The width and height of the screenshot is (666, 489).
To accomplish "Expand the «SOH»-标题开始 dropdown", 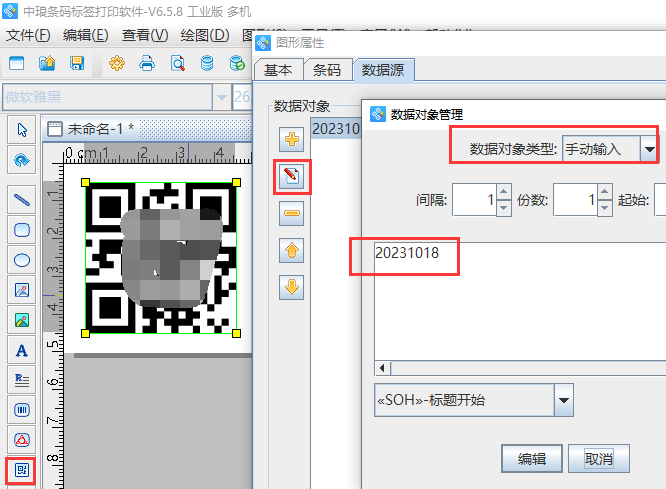I will (564, 402).
